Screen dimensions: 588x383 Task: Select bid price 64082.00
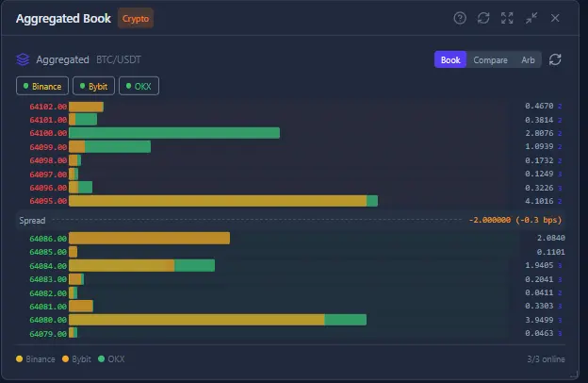(x=48, y=292)
